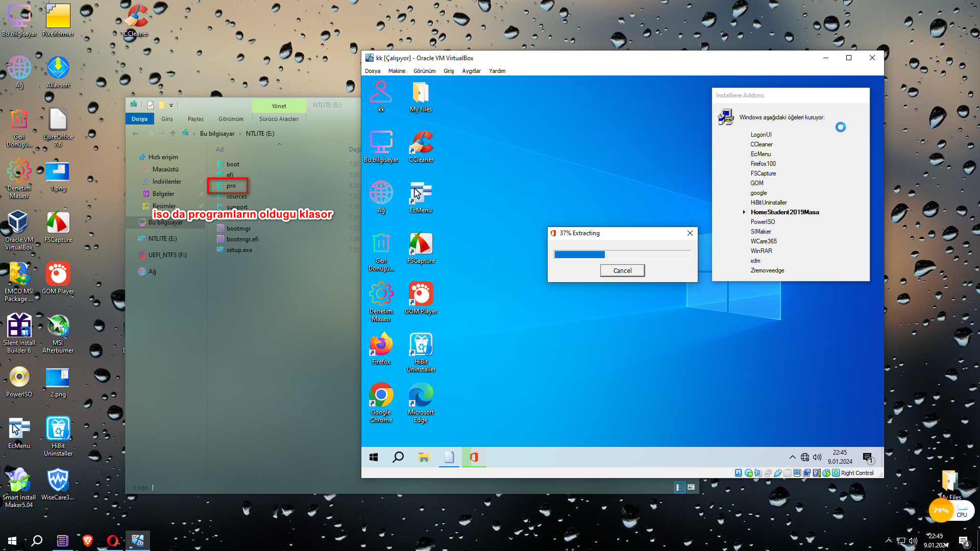The image size is (980, 551).
Task: Click Bu bilgisayar in the address breadcrumb
Action: tap(217, 134)
